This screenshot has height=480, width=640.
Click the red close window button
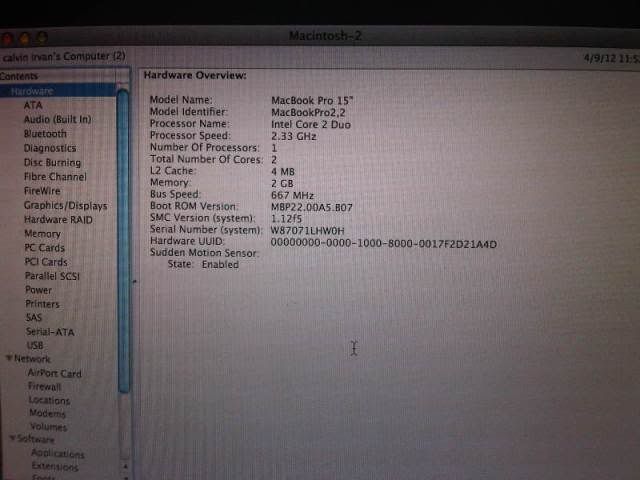(x=7, y=39)
